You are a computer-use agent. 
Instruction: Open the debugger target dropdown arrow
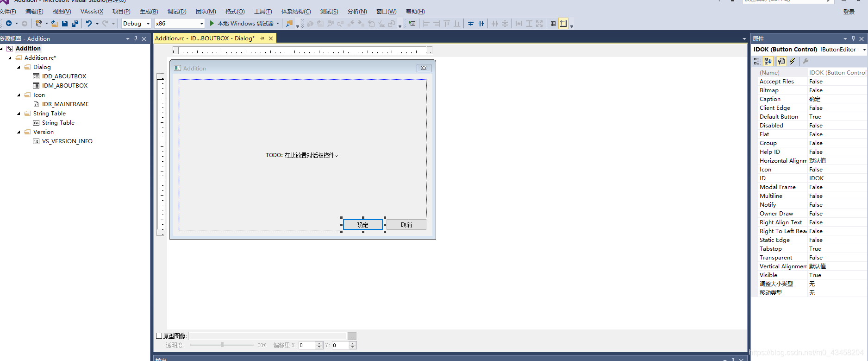point(278,24)
